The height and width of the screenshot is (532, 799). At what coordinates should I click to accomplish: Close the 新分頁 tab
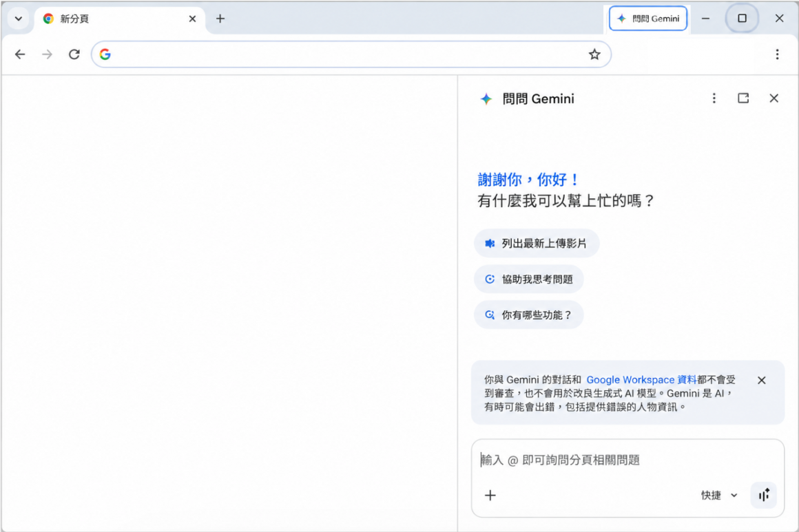click(192, 19)
